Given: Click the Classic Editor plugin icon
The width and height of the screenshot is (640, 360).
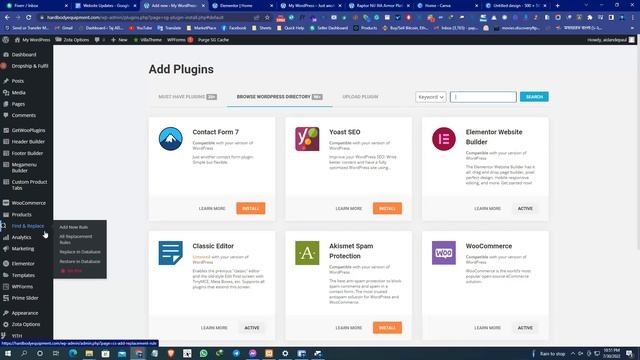Looking at the screenshot, I should coord(171,253).
